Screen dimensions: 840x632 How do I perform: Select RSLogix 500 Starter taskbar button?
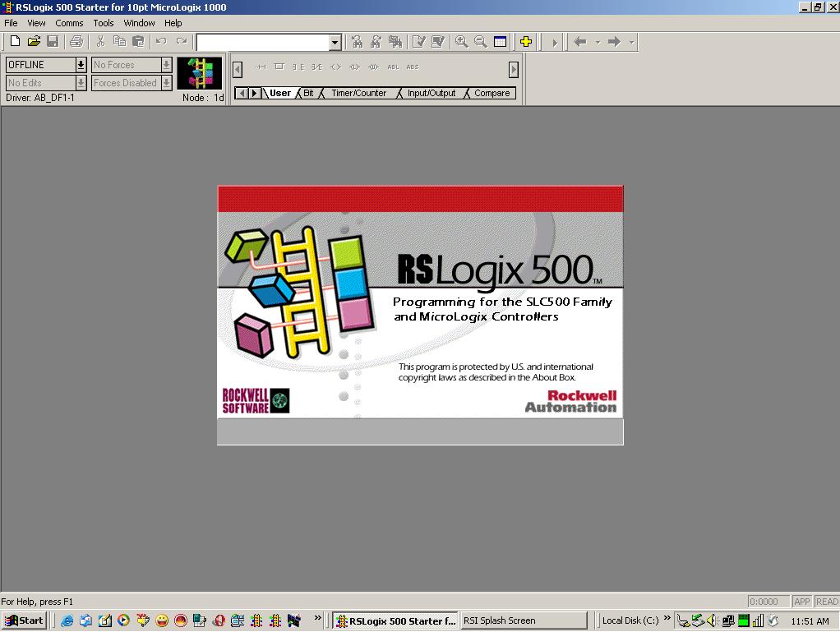coord(395,620)
